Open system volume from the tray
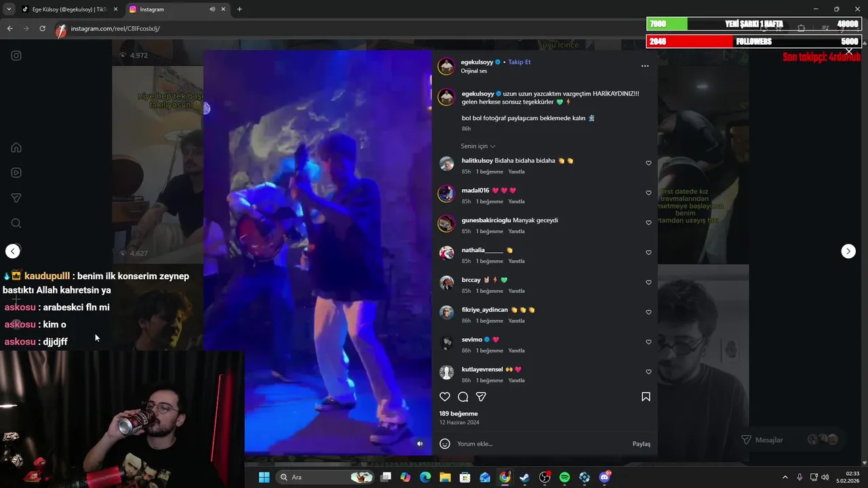Screen dimensions: 868x488 pyautogui.click(x=825, y=477)
